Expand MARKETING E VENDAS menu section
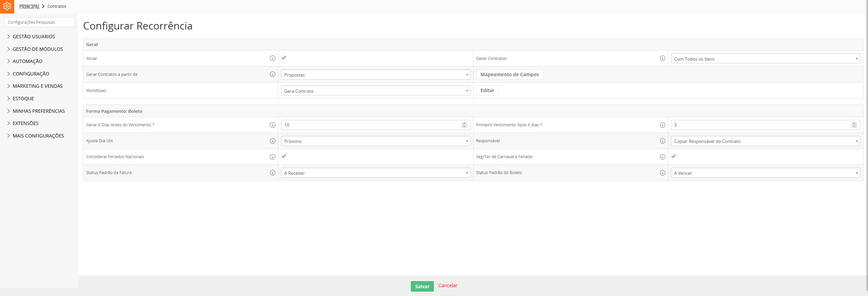The image size is (868, 296). [x=37, y=86]
